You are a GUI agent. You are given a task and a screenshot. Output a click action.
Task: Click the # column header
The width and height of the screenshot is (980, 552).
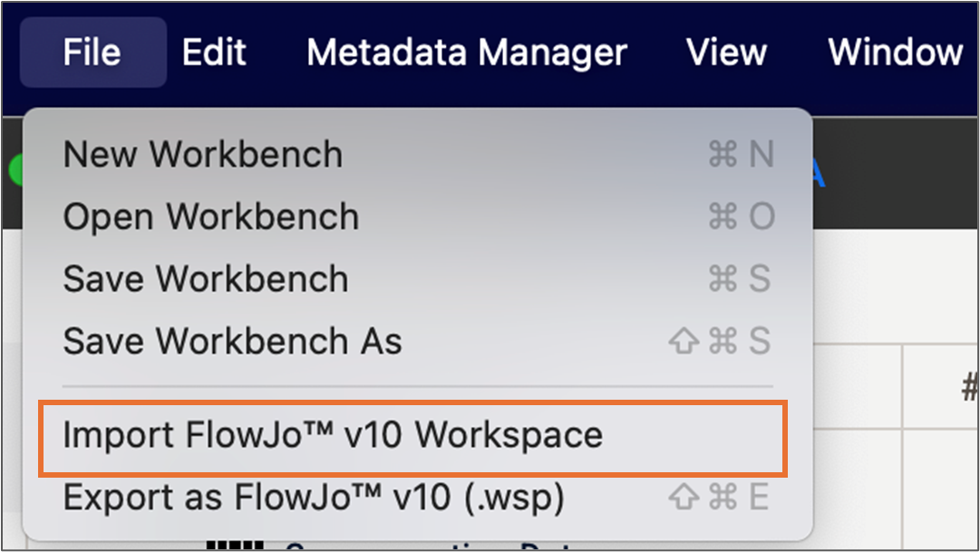click(x=968, y=388)
